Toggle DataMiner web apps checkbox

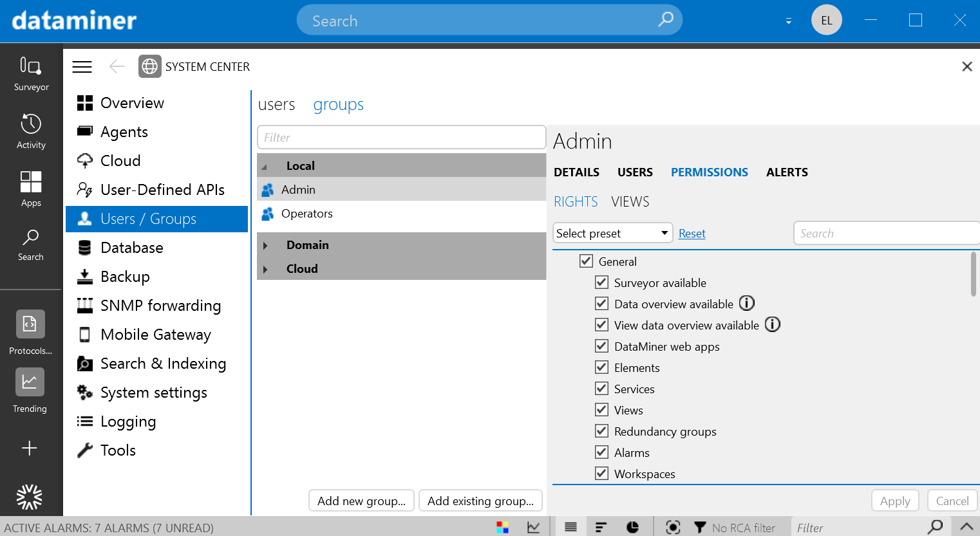coord(601,346)
